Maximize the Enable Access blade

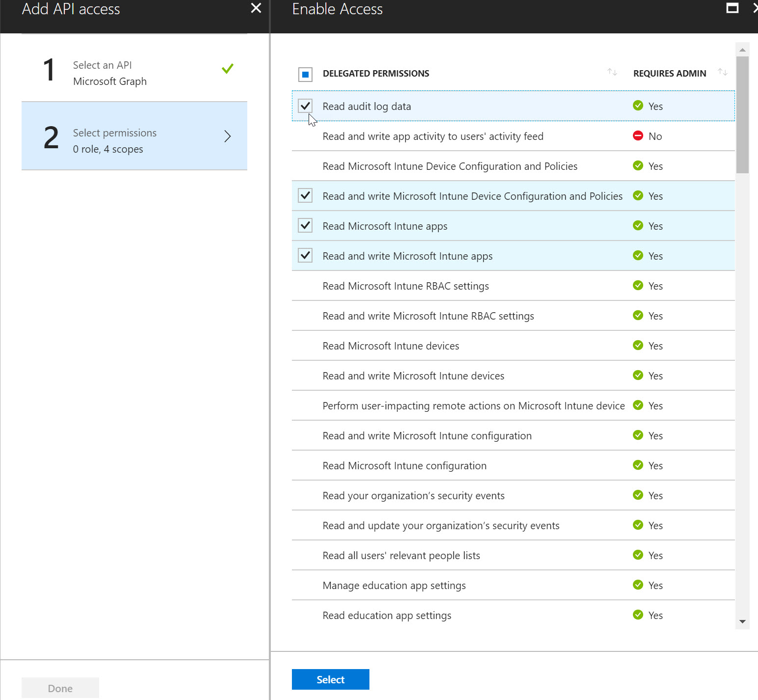pyautogui.click(x=732, y=8)
